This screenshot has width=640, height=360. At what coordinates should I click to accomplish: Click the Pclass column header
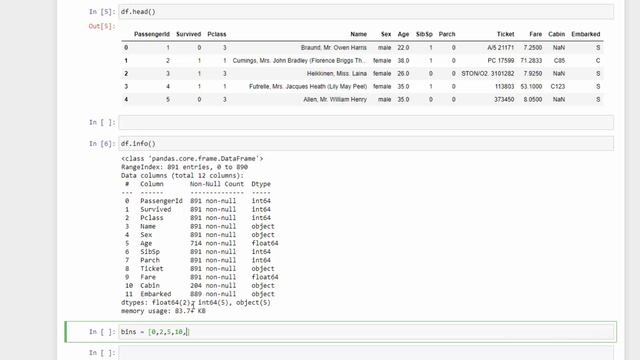point(217,34)
